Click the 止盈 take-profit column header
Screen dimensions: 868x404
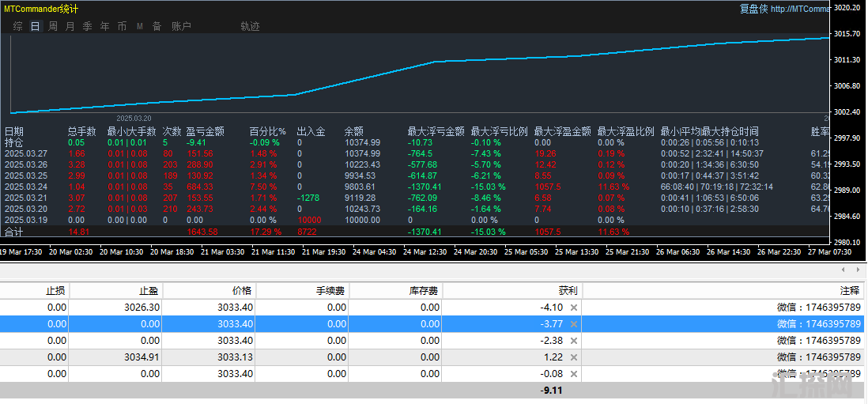149,291
